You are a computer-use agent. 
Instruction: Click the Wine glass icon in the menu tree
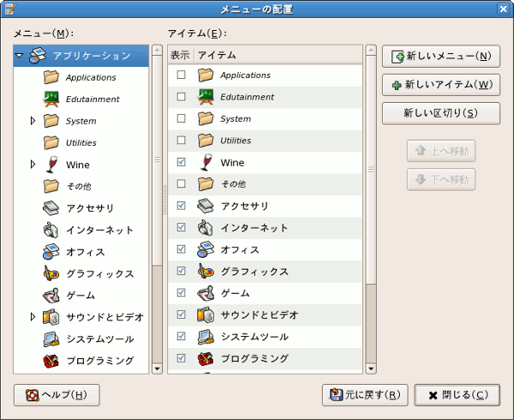coord(51,165)
